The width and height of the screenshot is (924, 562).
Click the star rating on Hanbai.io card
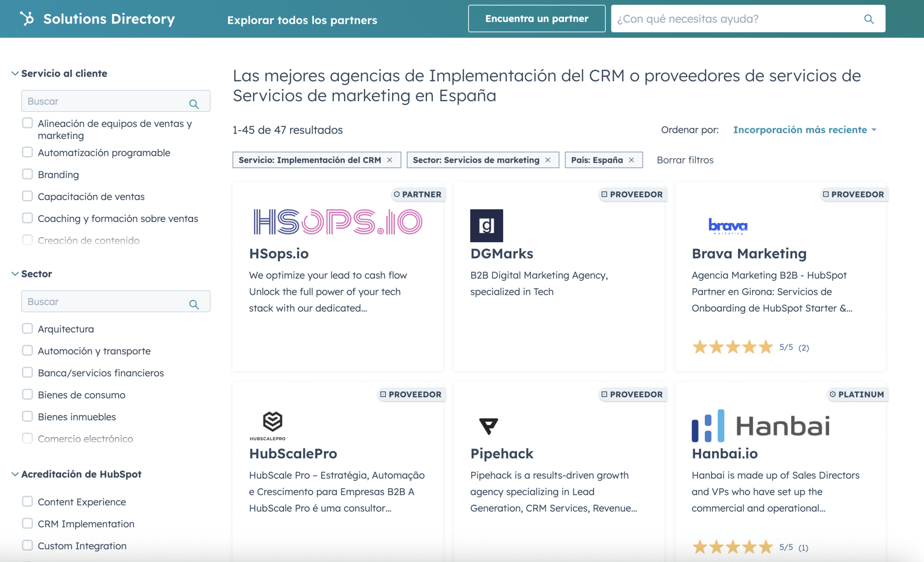tap(732, 546)
